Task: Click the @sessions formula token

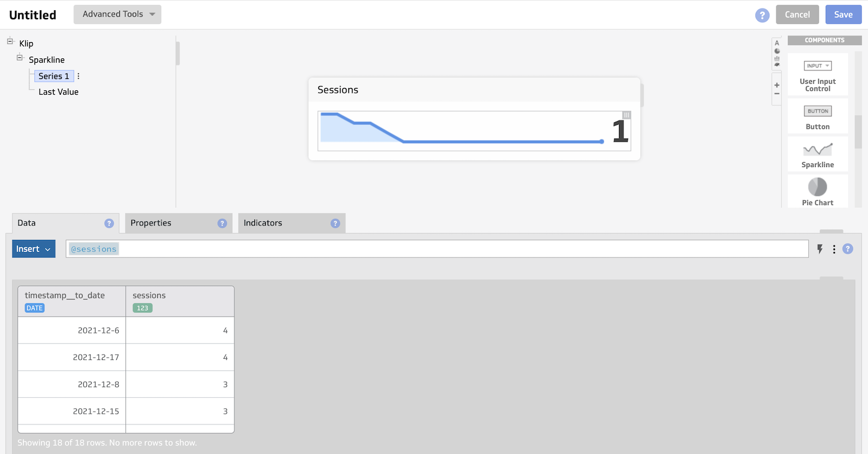Action: pos(93,249)
